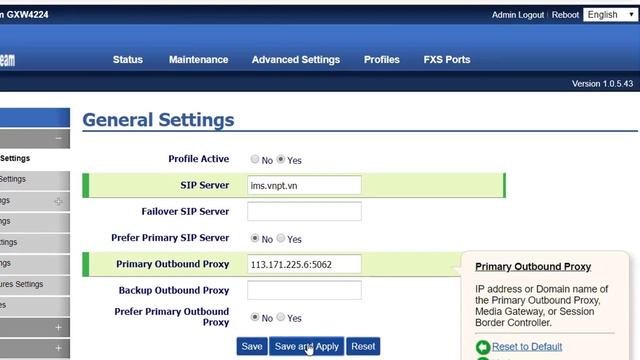The image size is (640, 360).
Task: Click the Save button
Action: click(x=252, y=346)
